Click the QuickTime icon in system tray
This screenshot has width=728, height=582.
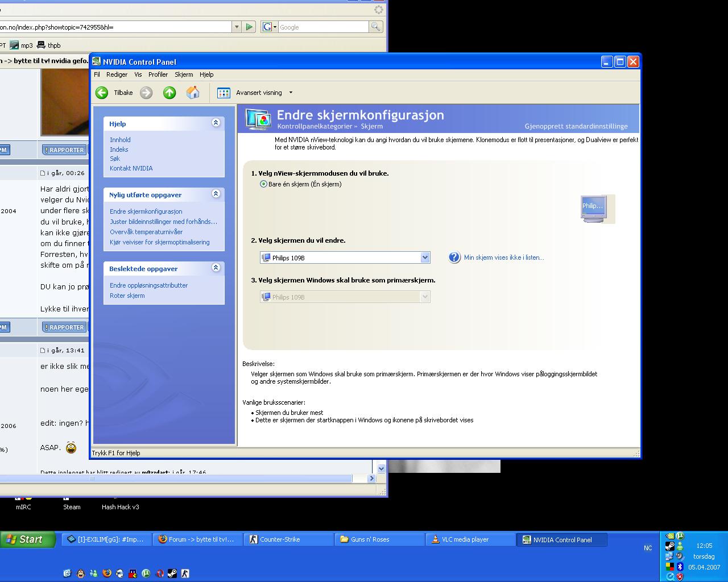(x=670, y=576)
